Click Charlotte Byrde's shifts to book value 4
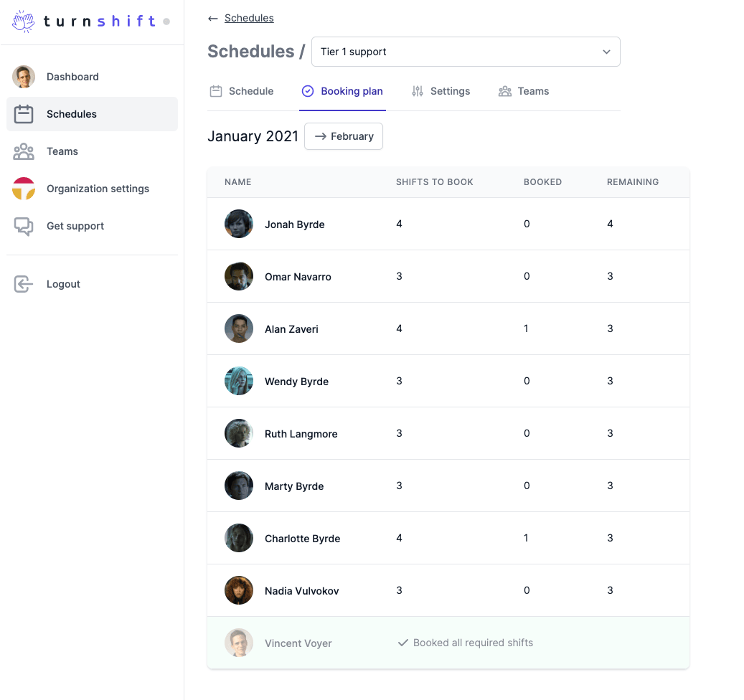Screen dimensions: 744x700 (399, 539)
